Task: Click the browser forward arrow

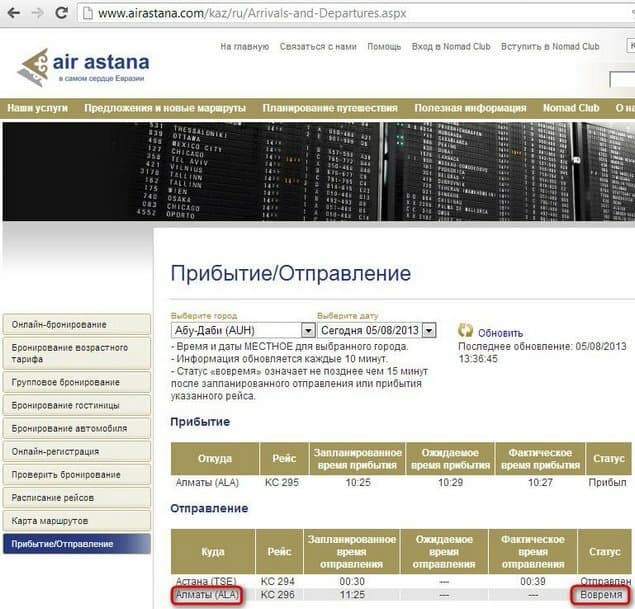Action: coord(38,13)
